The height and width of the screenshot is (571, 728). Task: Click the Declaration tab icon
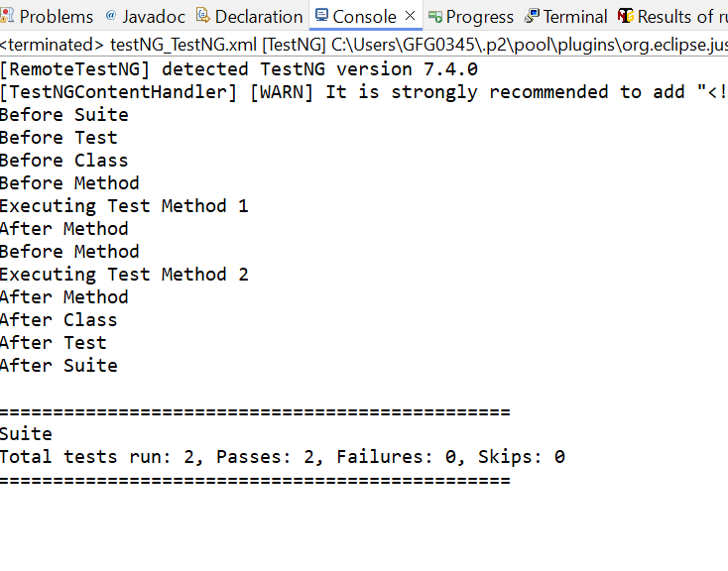(x=202, y=17)
